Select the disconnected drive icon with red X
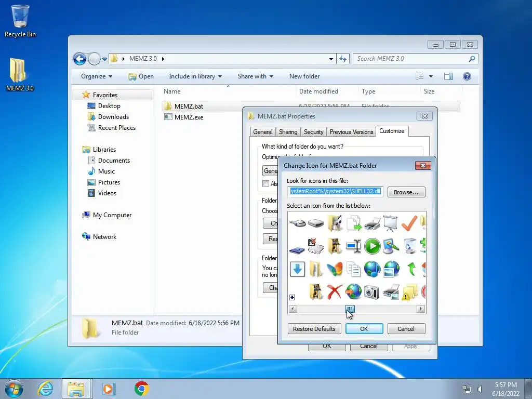Image resolution: width=532 pixels, height=399 pixels. pos(316,246)
